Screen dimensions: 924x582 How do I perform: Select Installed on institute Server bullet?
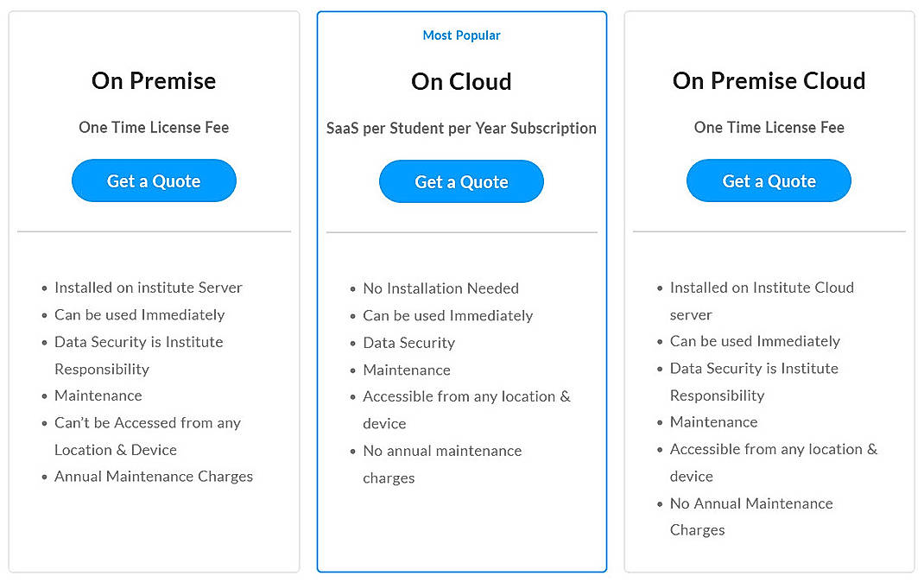click(x=148, y=288)
